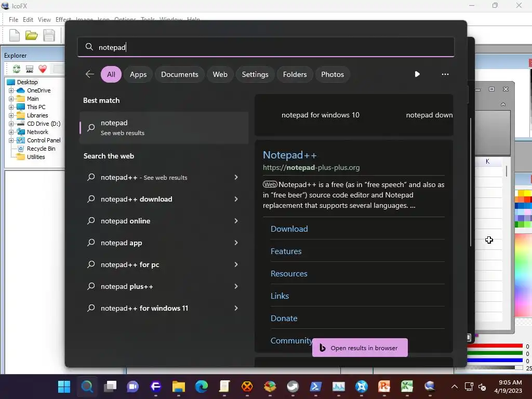Image resolution: width=532 pixels, height=399 pixels.
Task: Click the Windows Start button on taskbar
Action: coord(64,387)
